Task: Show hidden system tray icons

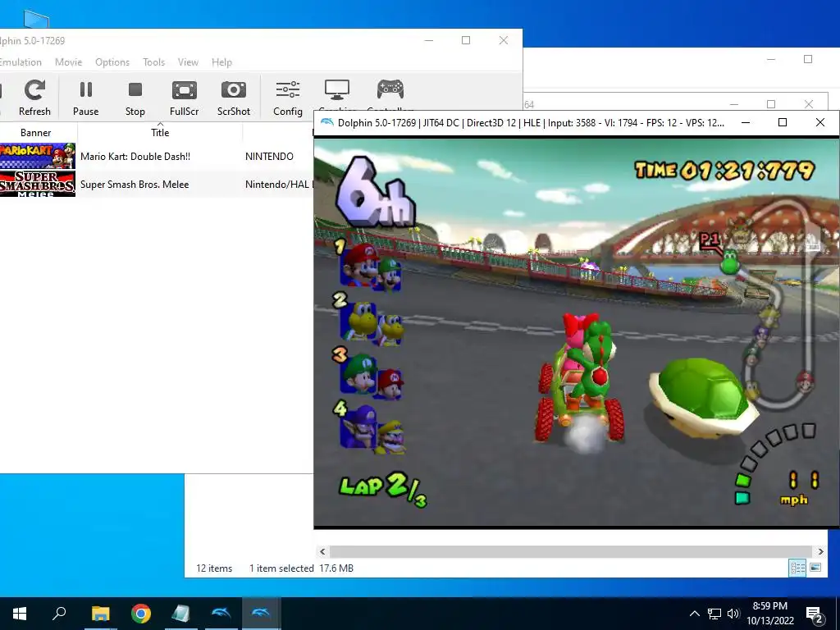Action: [694, 614]
